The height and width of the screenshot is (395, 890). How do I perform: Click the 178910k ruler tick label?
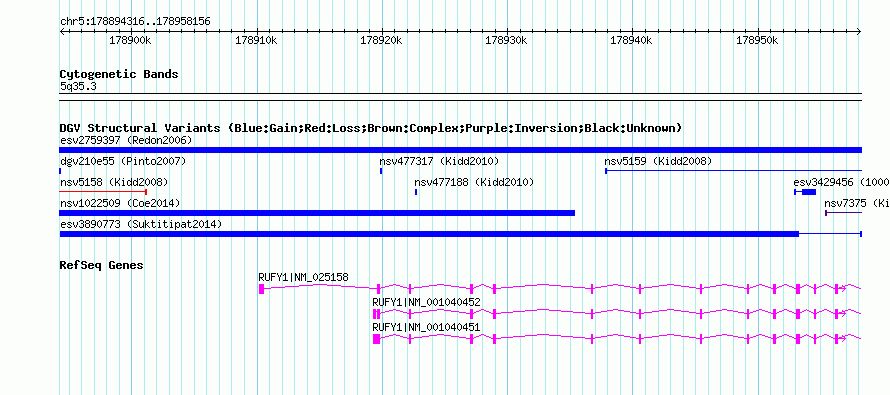click(256, 40)
